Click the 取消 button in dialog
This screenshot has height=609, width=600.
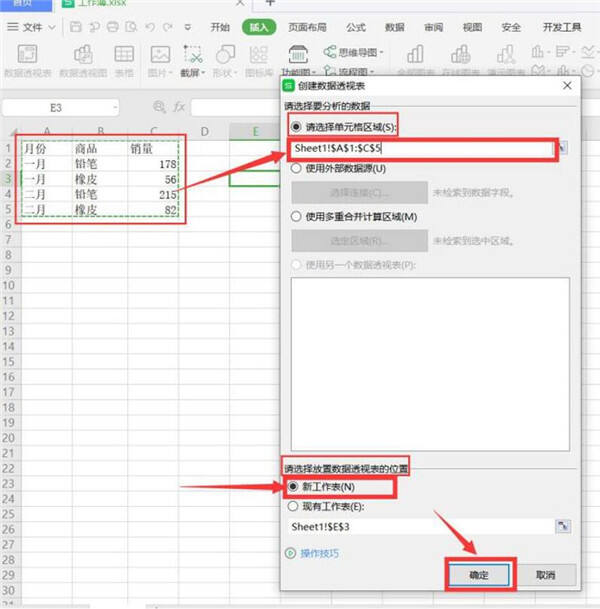click(545, 574)
